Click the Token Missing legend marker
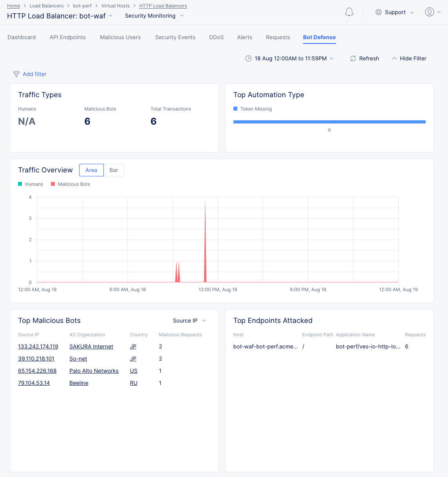This screenshot has height=477, width=448. [x=236, y=109]
